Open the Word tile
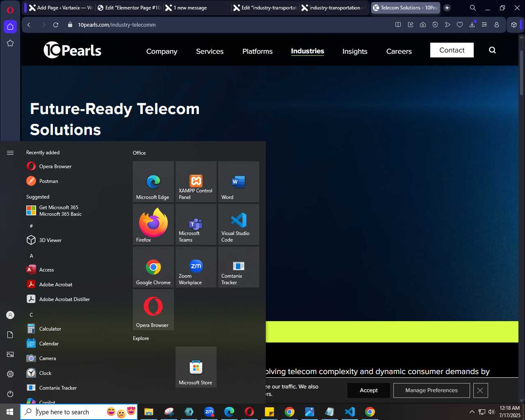 coord(239,182)
